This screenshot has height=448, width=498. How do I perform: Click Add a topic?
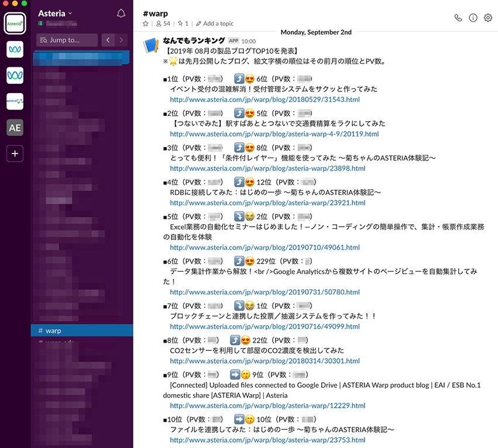(215, 23)
